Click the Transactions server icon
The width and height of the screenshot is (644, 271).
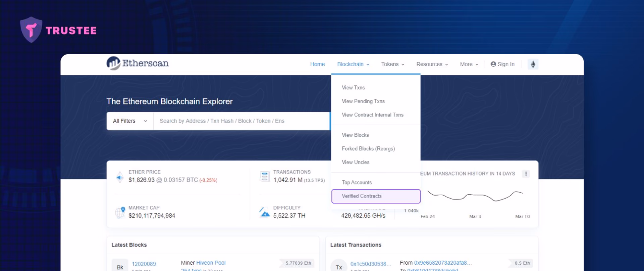[265, 176]
